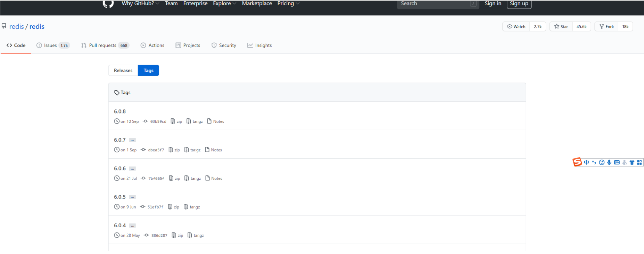The image size is (644, 254).
Task: Open the 6.0.5 tag
Action: point(120,197)
